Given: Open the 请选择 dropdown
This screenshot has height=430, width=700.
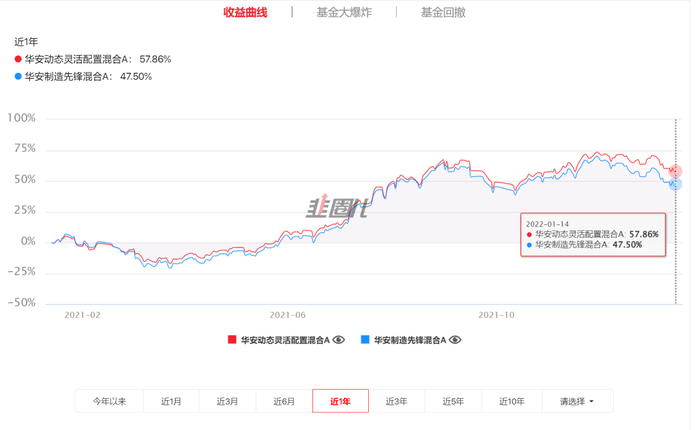Looking at the screenshot, I should [x=577, y=401].
